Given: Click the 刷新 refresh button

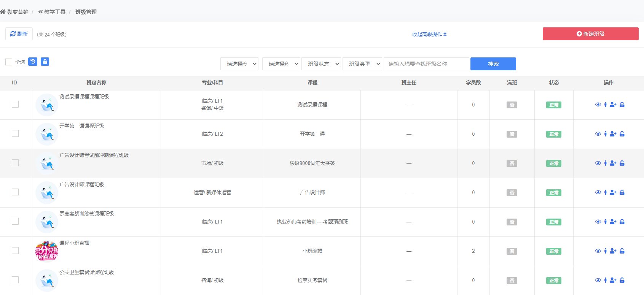Looking at the screenshot, I should [19, 34].
